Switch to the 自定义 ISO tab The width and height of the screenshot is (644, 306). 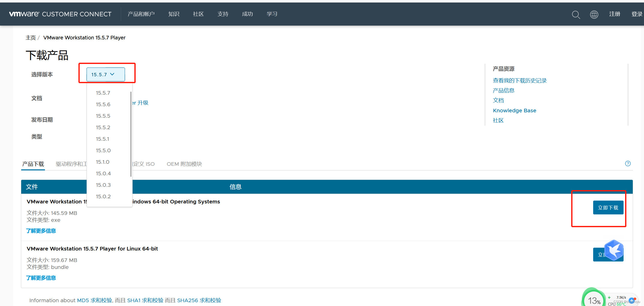pyautogui.click(x=144, y=164)
